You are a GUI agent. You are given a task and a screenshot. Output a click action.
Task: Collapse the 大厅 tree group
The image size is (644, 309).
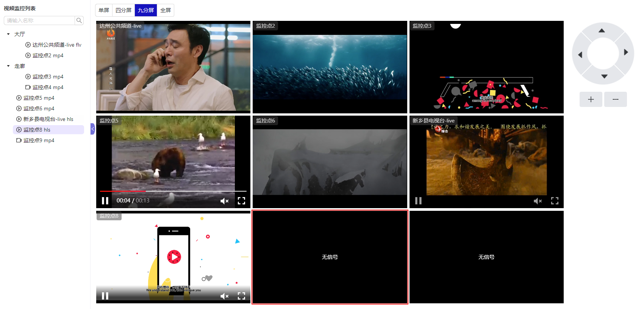coord(8,34)
